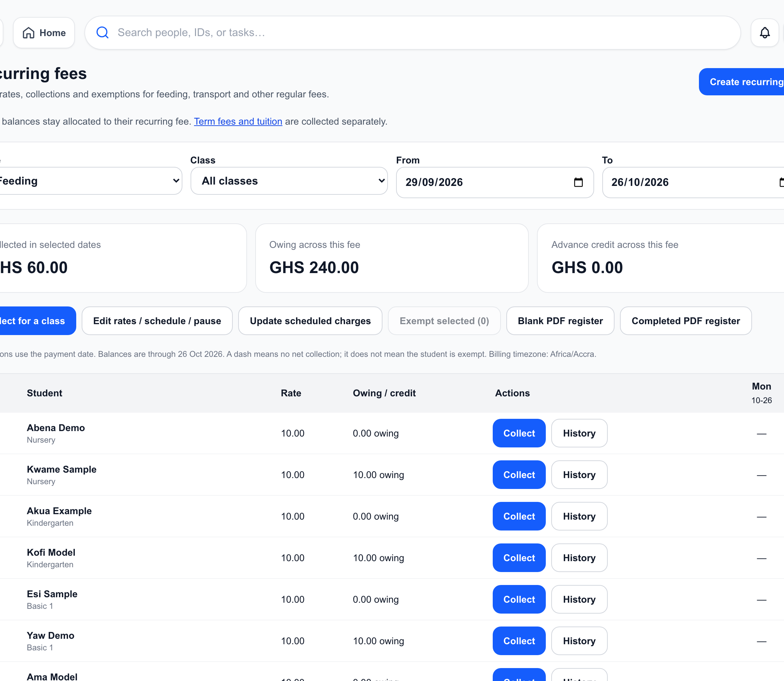The height and width of the screenshot is (681, 784).
Task: Click the Create recurring button
Action: (741, 82)
